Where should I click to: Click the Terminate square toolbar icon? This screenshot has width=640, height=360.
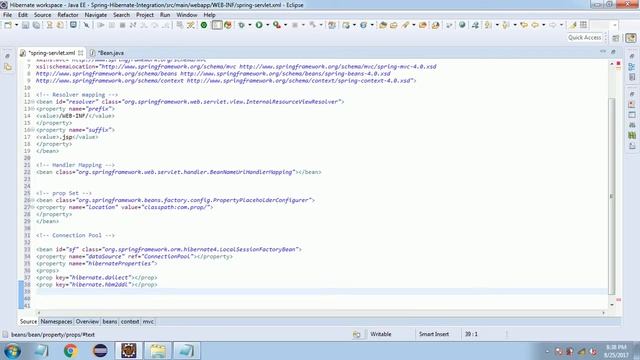[x=122, y=25]
